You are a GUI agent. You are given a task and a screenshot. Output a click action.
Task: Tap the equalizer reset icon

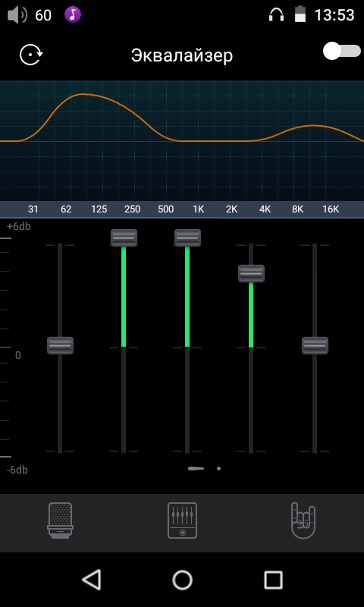point(31,55)
